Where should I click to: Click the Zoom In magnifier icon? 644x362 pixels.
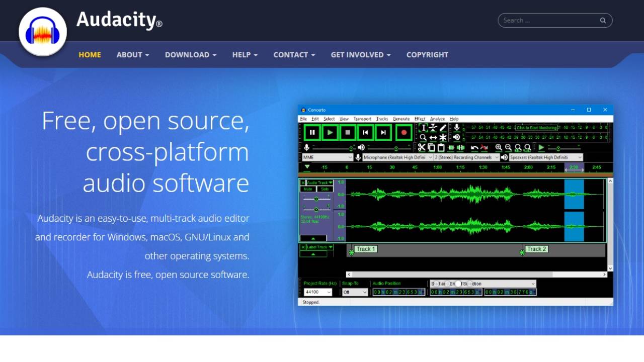(x=499, y=147)
